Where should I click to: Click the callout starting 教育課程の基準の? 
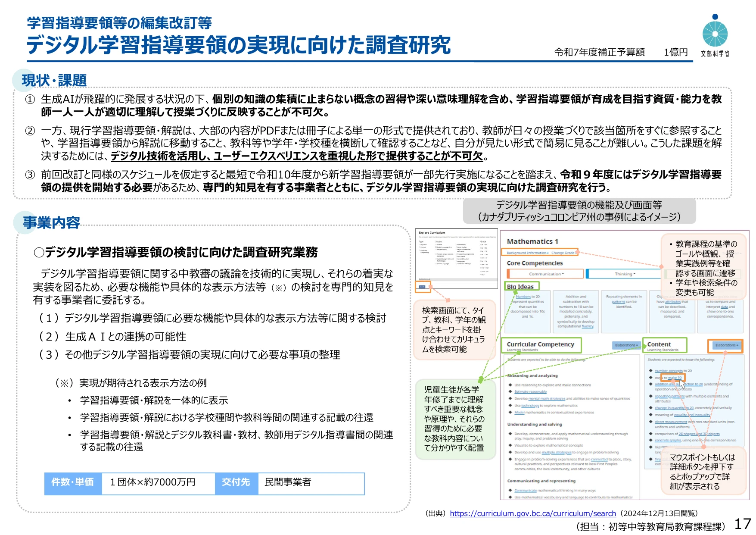pos(703,268)
